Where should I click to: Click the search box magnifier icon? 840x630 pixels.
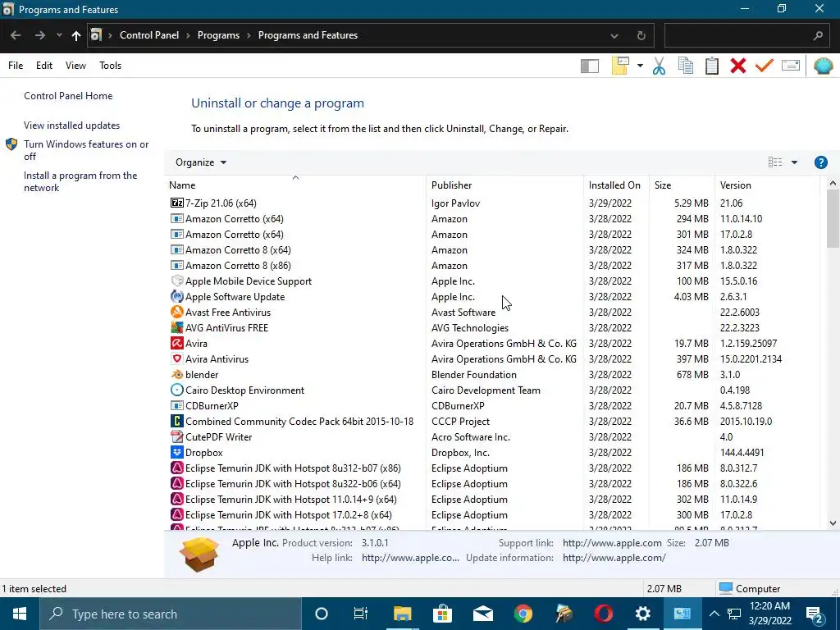click(818, 36)
